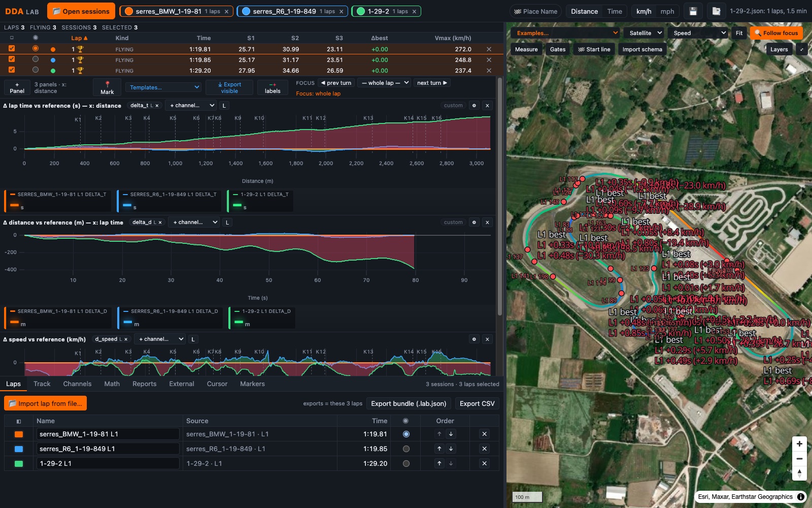Image resolution: width=812 pixels, height=508 pixels.
Task: Click Export CSV button
Action: click(477, 403)
